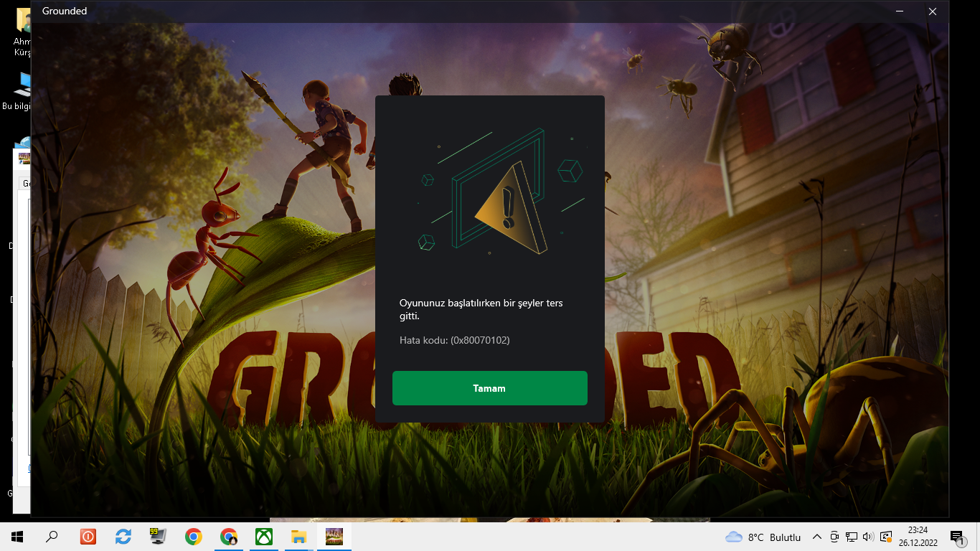
Task: Click the tray icon with orange dot
Action: tap(886, 537)
